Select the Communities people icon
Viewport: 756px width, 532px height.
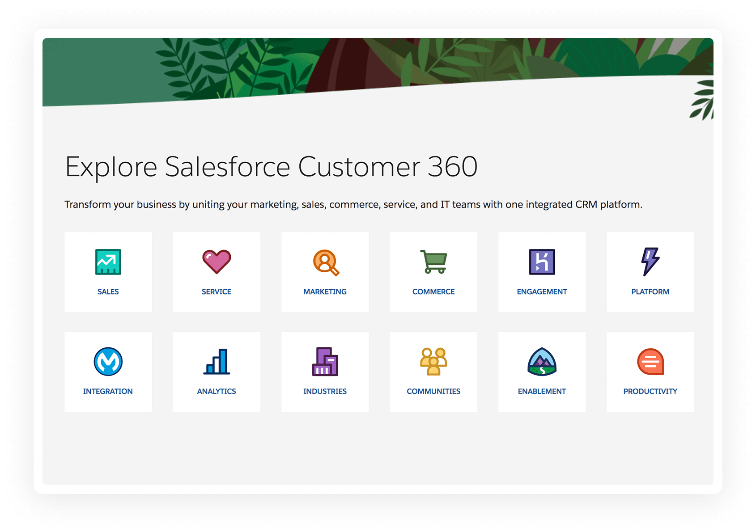[x=433, y=362]
